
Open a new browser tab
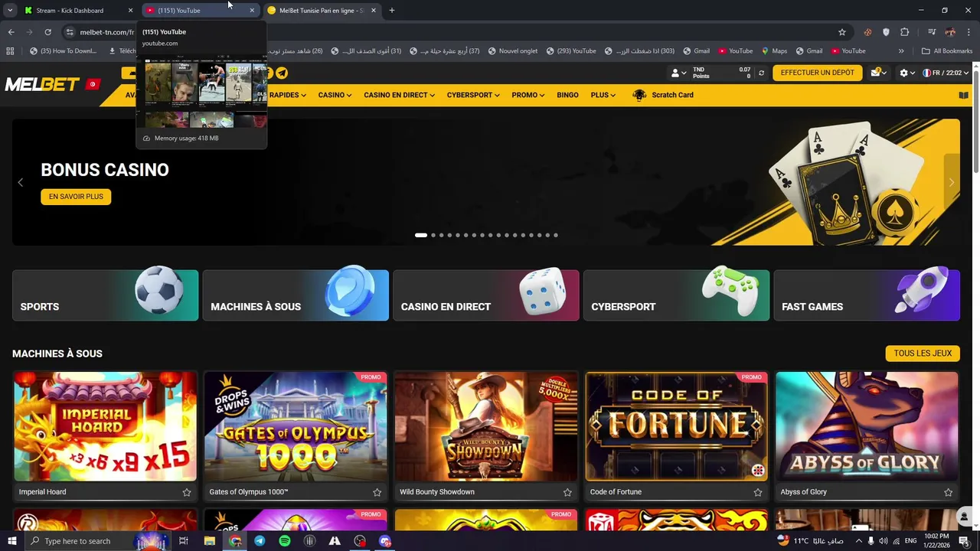coord(392,11)
